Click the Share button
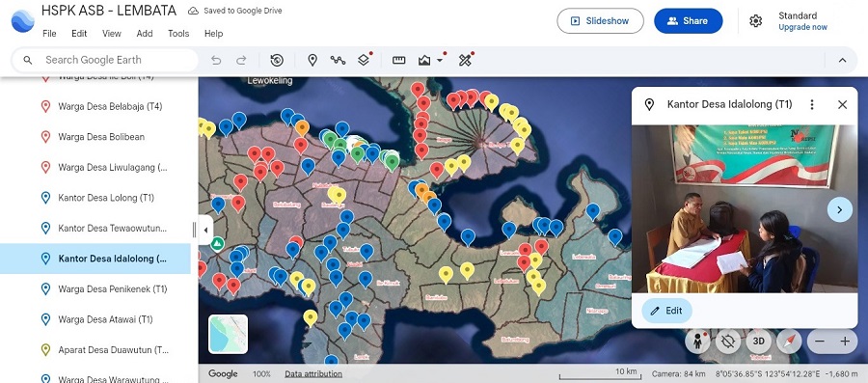 [688, 21]
